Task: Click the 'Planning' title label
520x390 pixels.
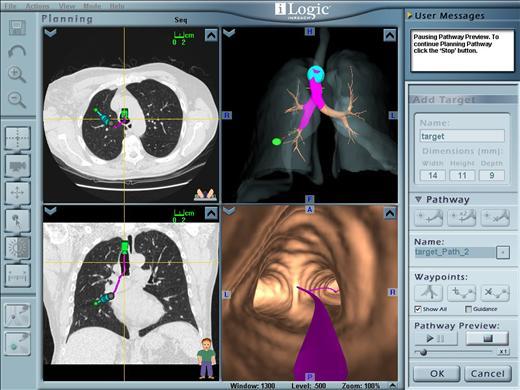Action: [x=67, y=19]
